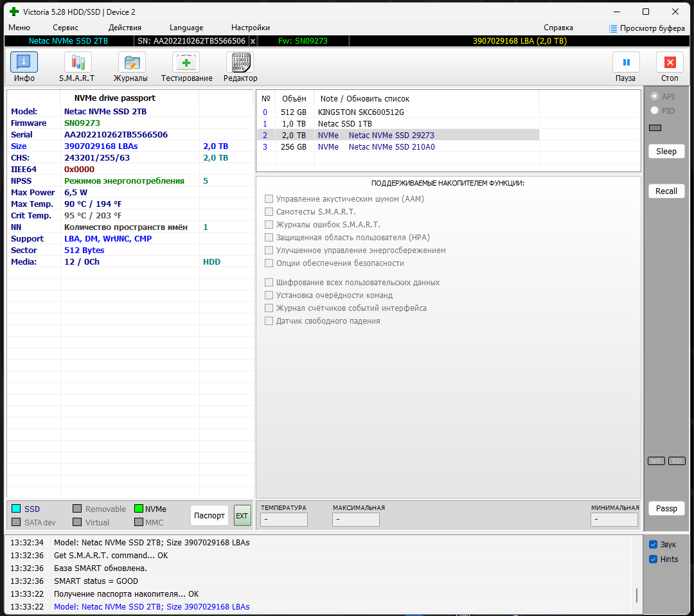The width and height of the screenshot is (694, 616).
Task: Click the MMC indicator box
Action: coord(139,522)
